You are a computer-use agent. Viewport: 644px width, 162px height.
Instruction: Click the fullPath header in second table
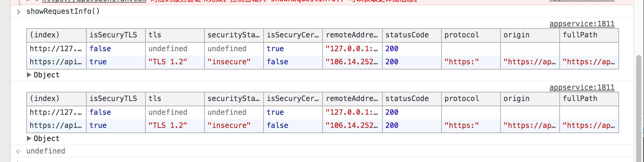(580, 99)
